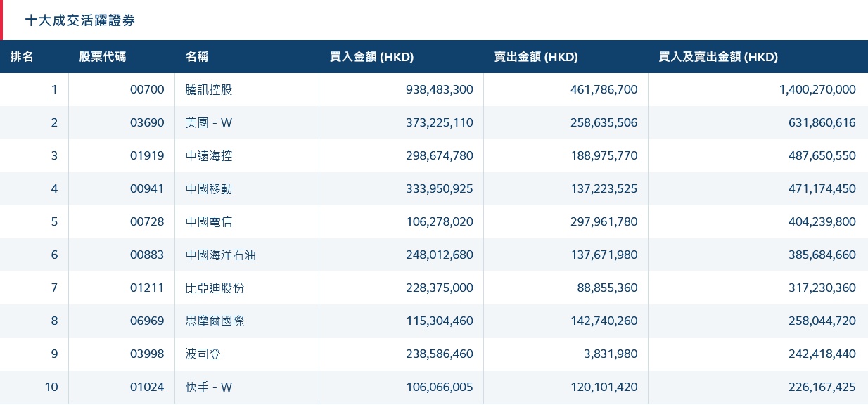868x405 pixels.
Task: Click the 買入金額 (HKD) column header
Action: [x=371, y=57]
